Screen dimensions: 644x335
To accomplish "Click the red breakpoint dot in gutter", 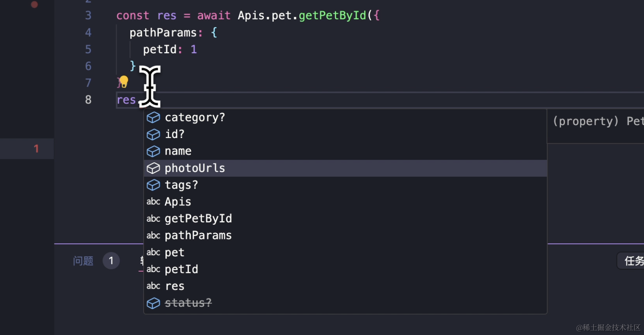I will tap(35, 4).
